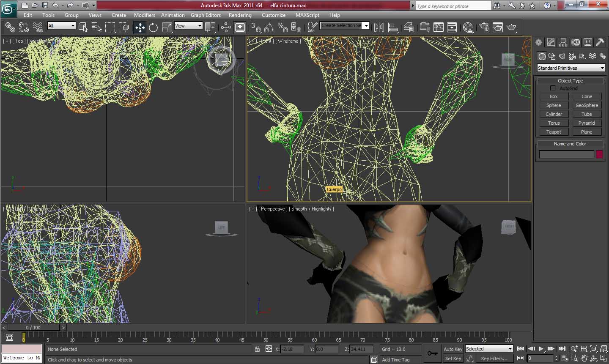This screenshot has height=364, width=609.
Task: Activate the Select and Move tool
Action: point(140,27)
